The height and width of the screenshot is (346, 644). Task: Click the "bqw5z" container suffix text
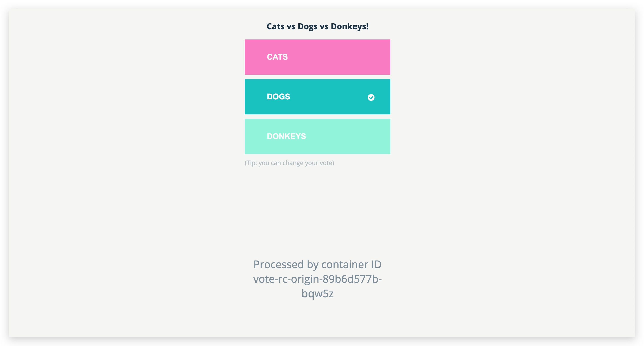click(318, 293)
